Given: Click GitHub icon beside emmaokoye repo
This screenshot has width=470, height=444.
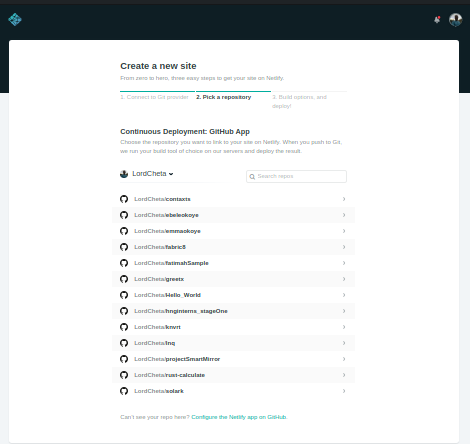Looking at the screenshot, I should coord(124,231).
